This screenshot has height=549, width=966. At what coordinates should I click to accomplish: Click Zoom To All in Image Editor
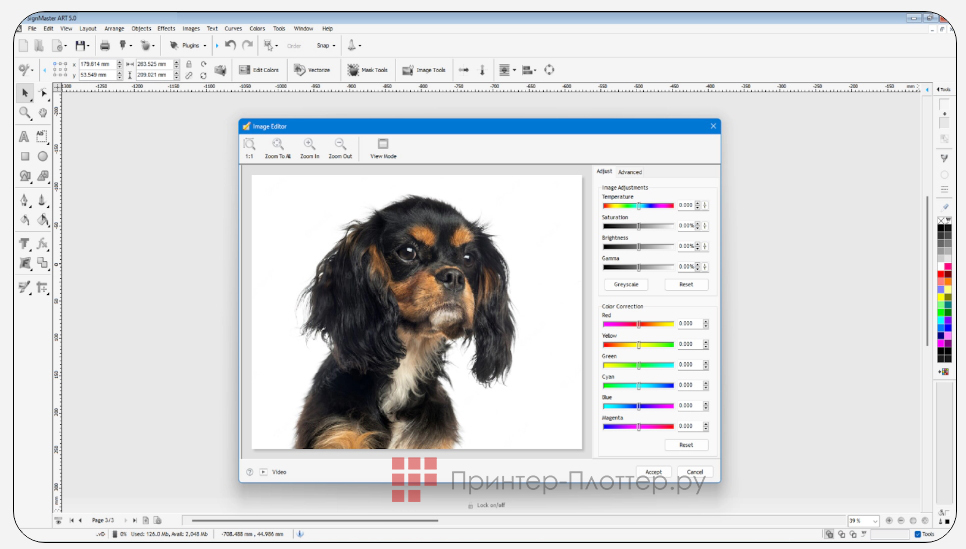(x=278, y=148)
